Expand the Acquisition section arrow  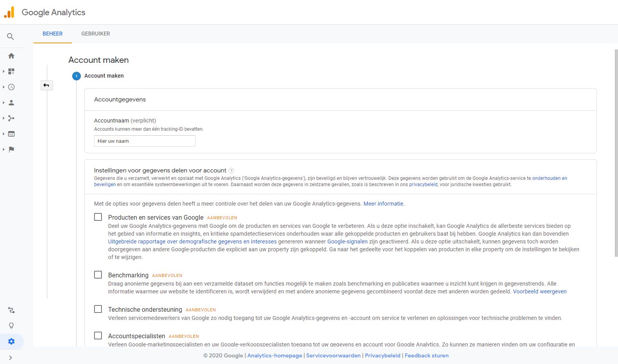pyautogui.click(x=4, y=118)
